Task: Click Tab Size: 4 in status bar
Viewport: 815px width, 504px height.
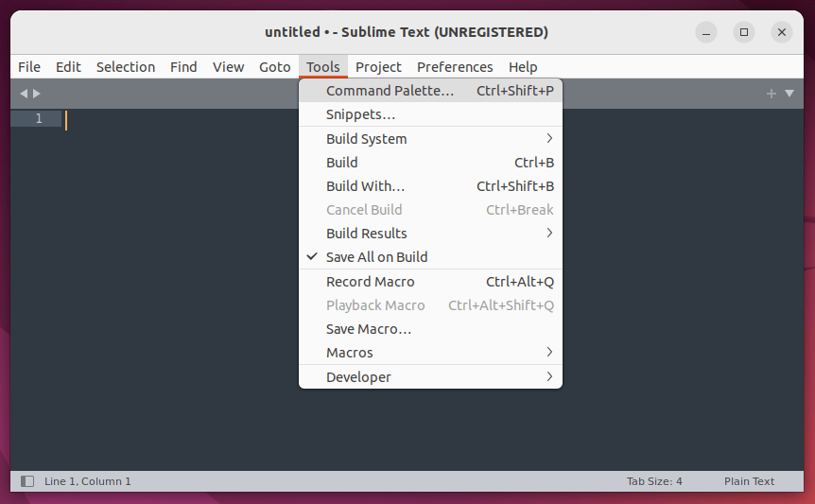Action: point(654,481)
